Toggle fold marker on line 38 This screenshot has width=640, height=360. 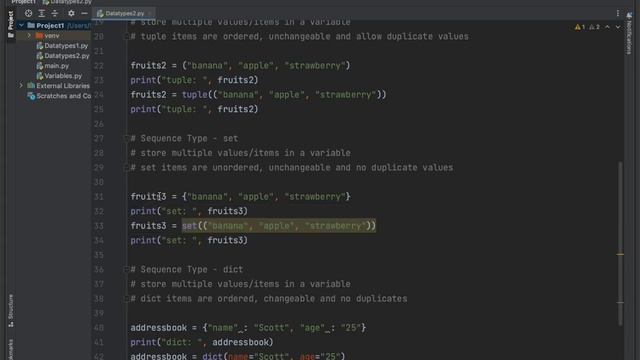[x=126, y=299]
